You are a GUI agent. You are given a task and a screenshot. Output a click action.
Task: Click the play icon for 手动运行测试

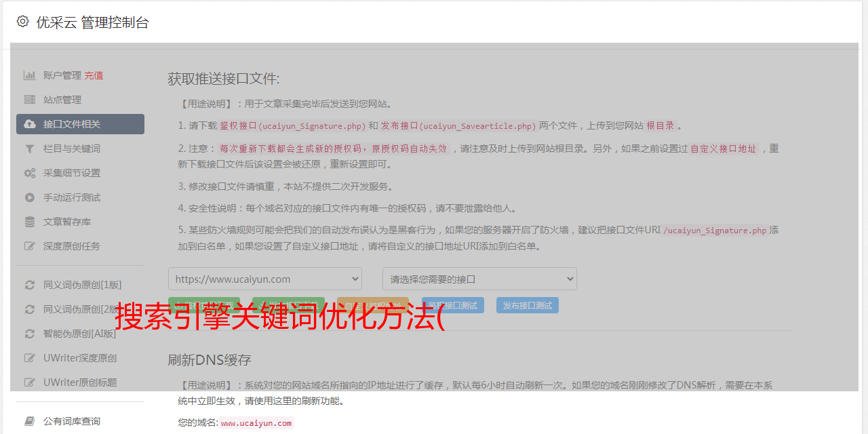pyautogui.click(x=30, y=197)
